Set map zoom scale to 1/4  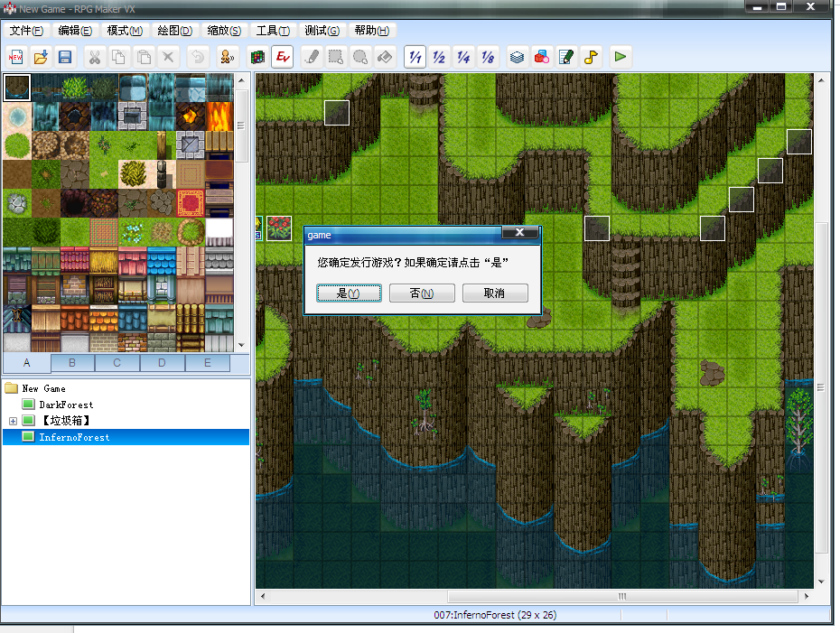[464, 57]
